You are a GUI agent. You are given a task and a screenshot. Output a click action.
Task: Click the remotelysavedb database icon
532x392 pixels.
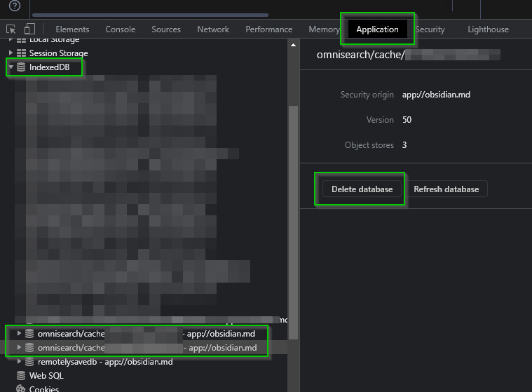29,362
